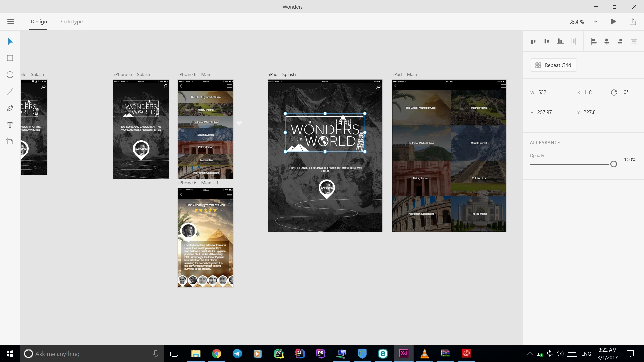Click the opacity slider handle
The height and width of the screenshot is (362, 644).
(x=613, y=164)
